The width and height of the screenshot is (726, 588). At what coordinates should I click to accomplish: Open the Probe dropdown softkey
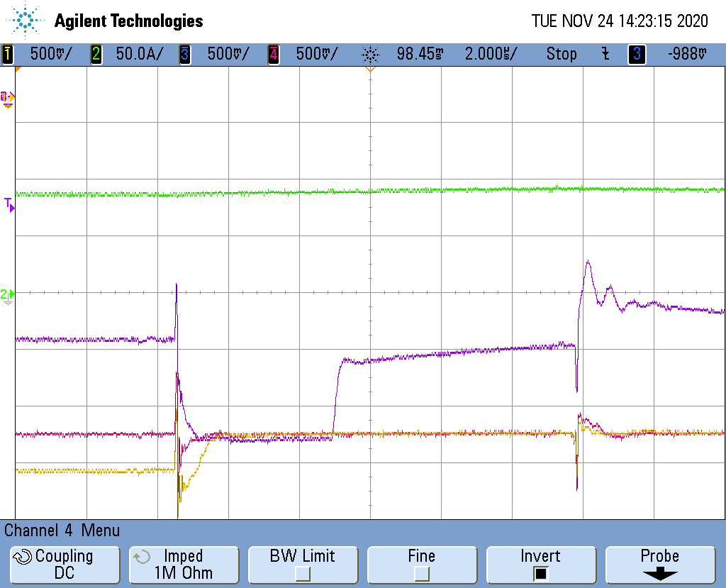point(660,565)
